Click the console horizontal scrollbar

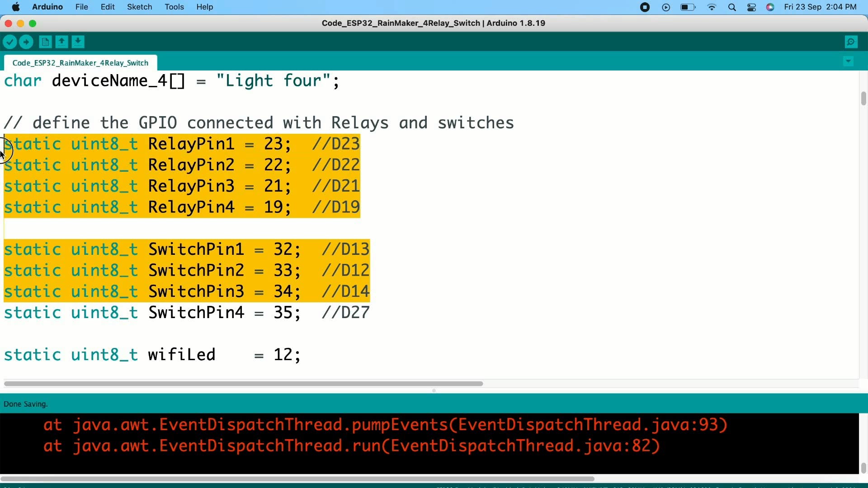click(297, 479)
